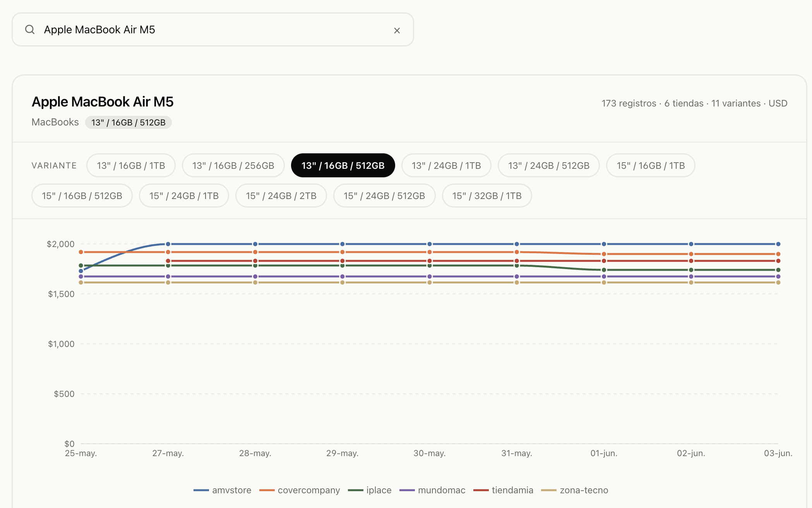This screenshot has width=812, height=508.
Task: Toggle amvstore series in the legend
Action: click(223, 490)
